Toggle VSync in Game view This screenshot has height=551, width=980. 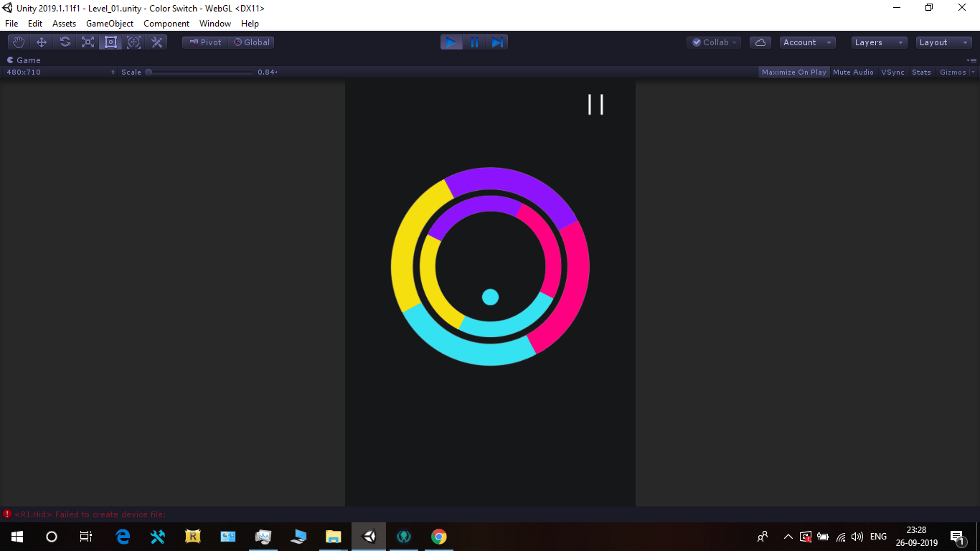point(892,72)
